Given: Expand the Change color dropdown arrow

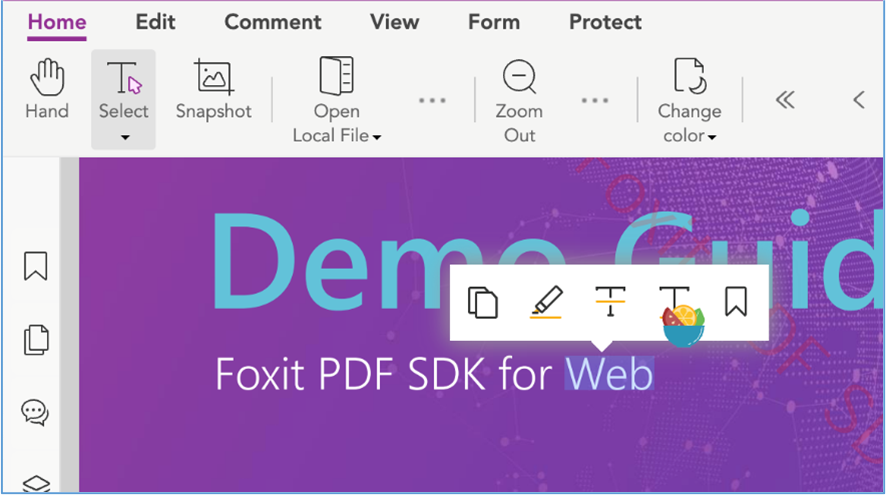Looking at the screenshot, I should click(x=712, y=137).
